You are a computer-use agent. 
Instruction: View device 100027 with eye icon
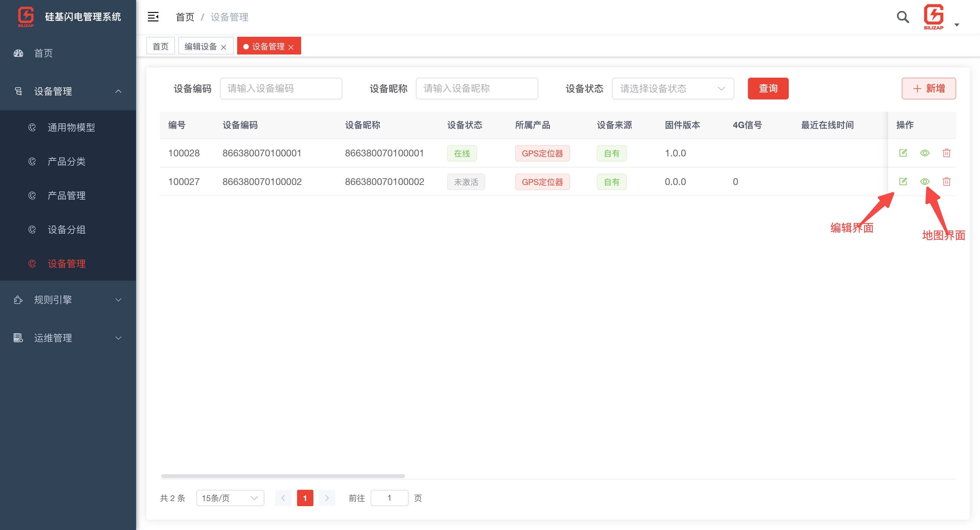[x=925, y=181]
